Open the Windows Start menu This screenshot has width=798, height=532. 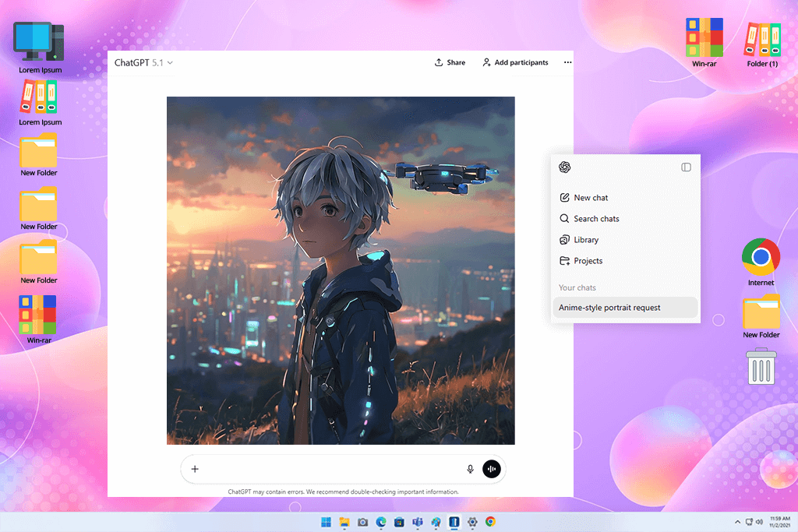[x=327, y=523]
